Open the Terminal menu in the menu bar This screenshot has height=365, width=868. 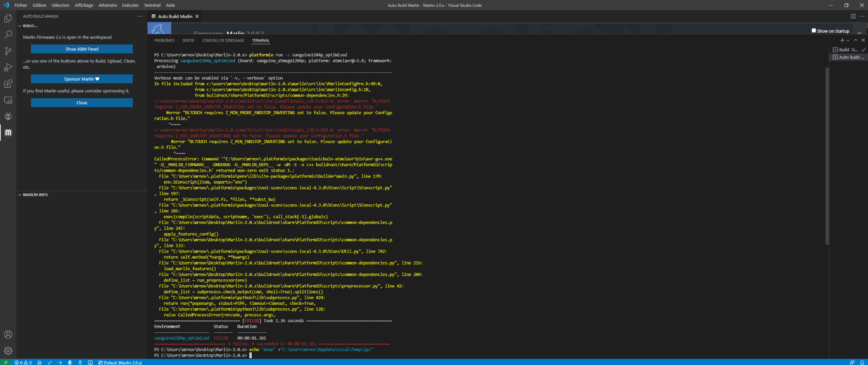pyautogui.click(x=152, y=5)
